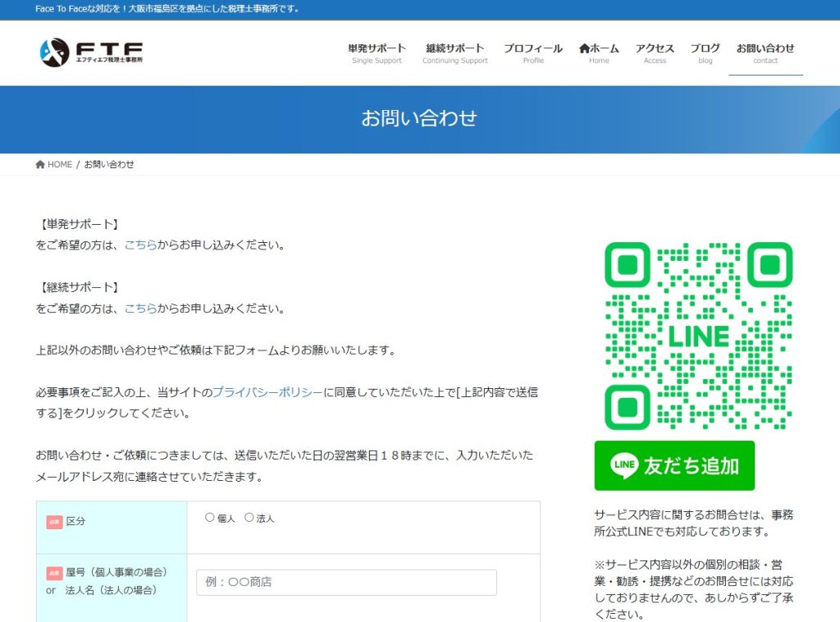Click こちら link under 継続サポート
Viewport: 840px width, 622px height.
[x=141, y=308]
